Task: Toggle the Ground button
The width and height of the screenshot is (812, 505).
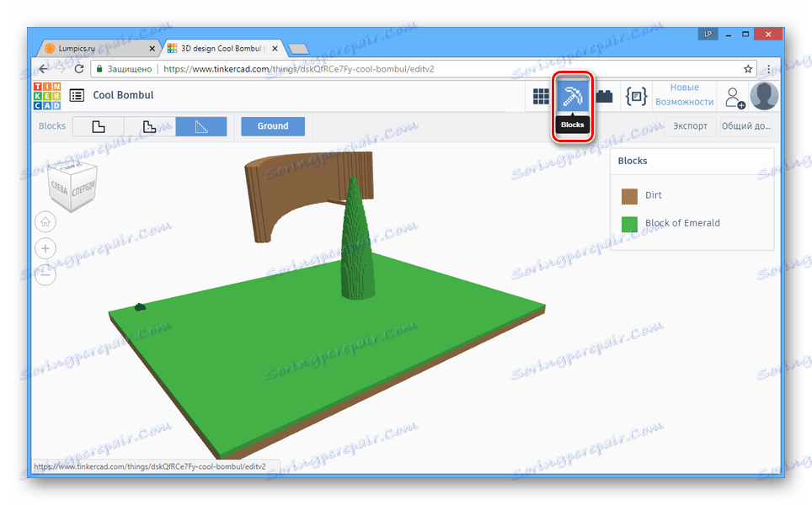Action: (x=273, y=126)
